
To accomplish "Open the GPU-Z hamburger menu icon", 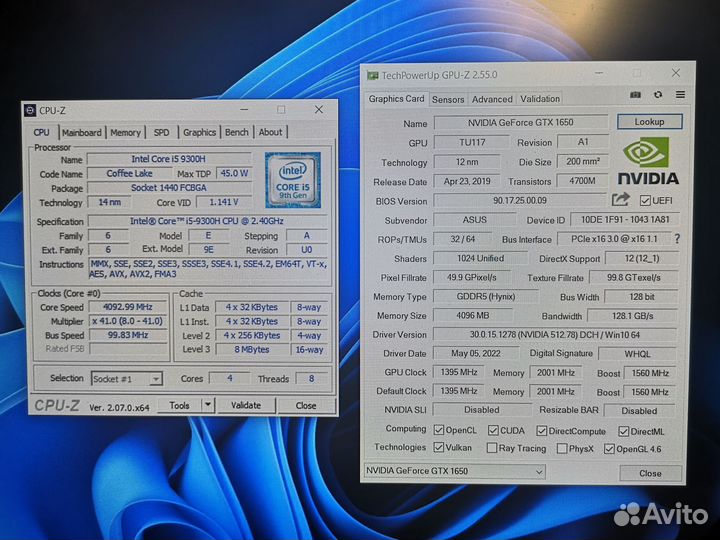I will coord(681,95).
